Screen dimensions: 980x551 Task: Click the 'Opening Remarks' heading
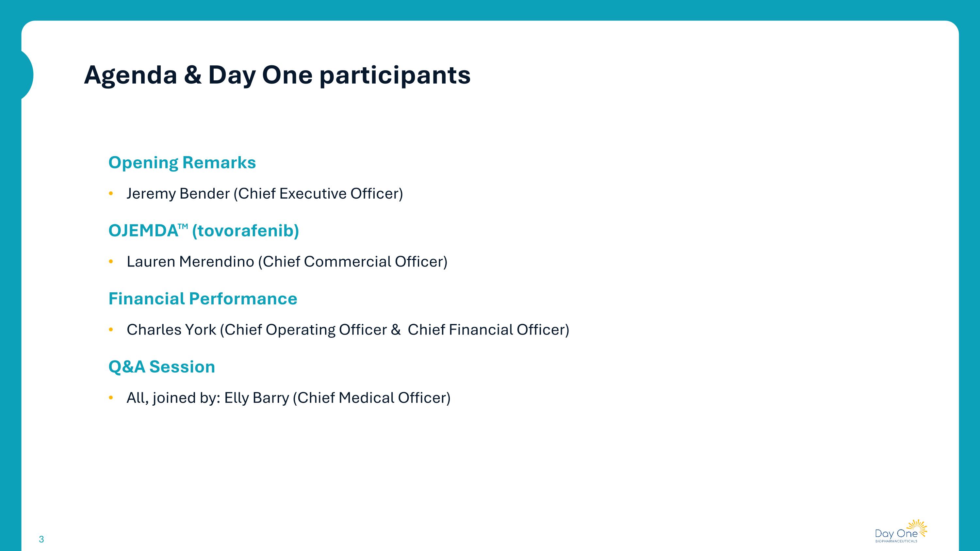point(182,162)
